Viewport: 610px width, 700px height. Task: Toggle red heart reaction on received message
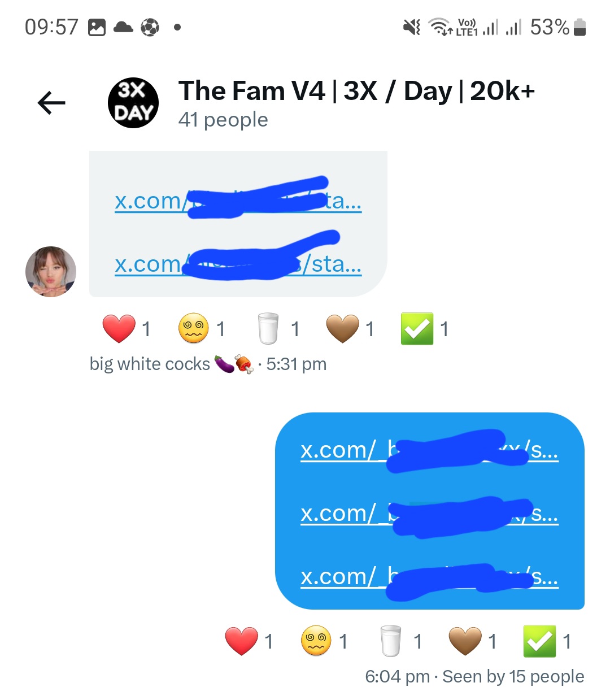click(127, 329)
